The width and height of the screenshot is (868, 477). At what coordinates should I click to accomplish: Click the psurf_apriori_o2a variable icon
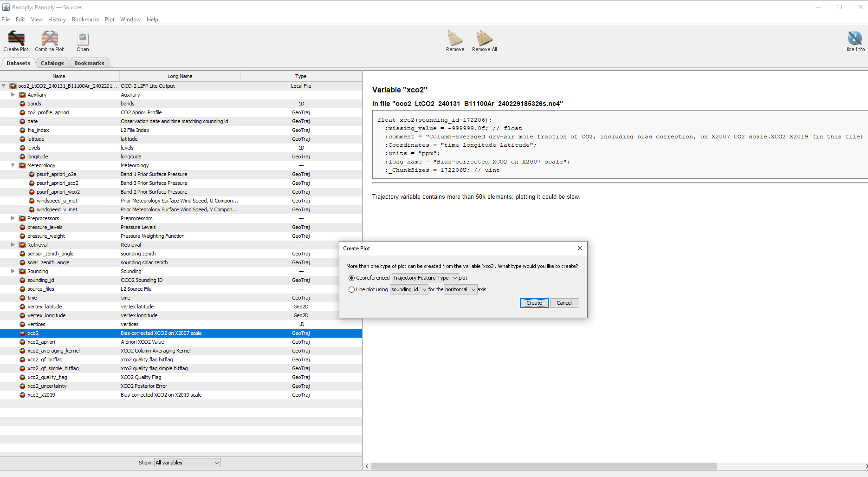click(32, 174)
